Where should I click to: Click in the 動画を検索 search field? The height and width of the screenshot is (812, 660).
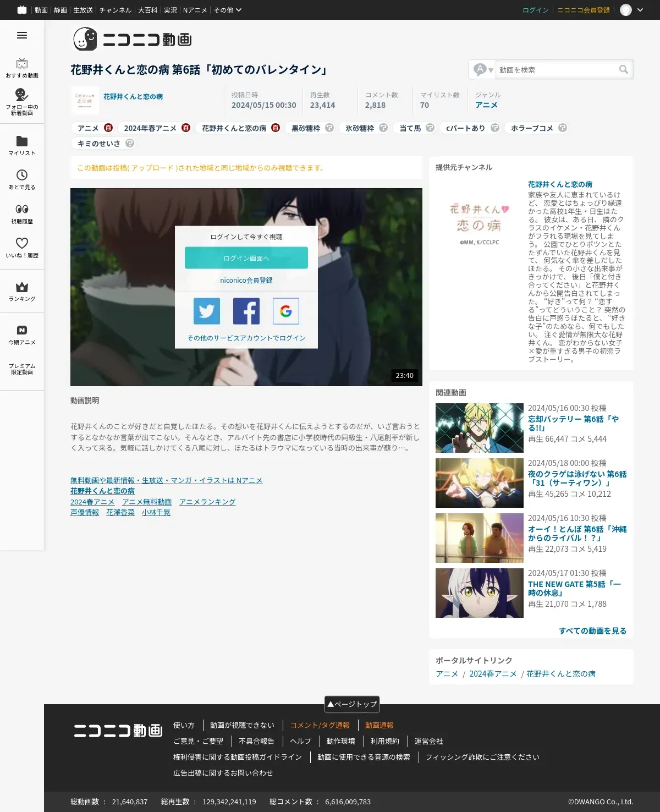pyautogui.click(x=557, y=69)
